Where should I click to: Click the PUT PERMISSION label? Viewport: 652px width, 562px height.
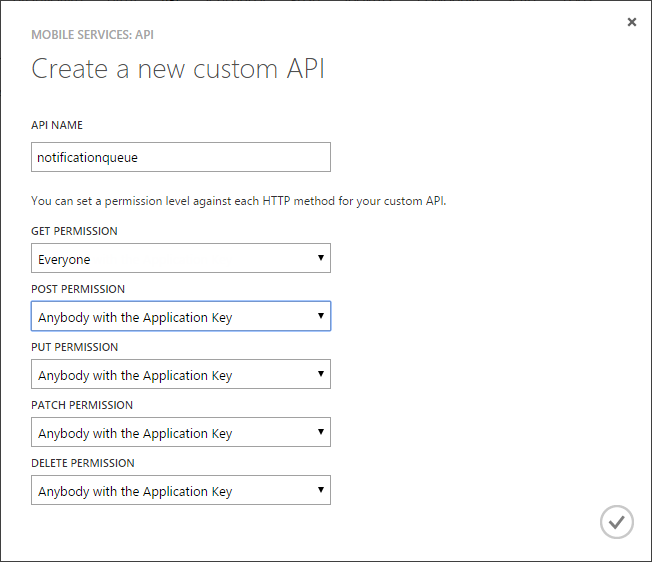pos(74,347)
